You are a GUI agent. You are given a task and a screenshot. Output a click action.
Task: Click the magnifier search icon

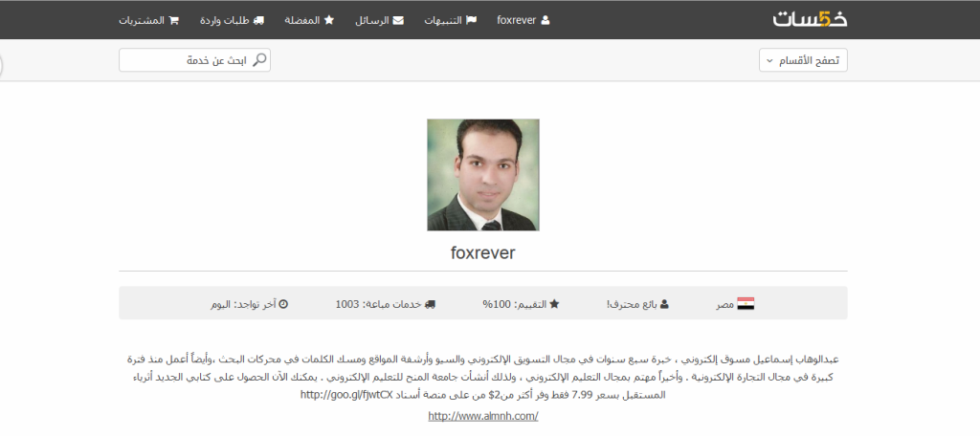tap(259, 60)
